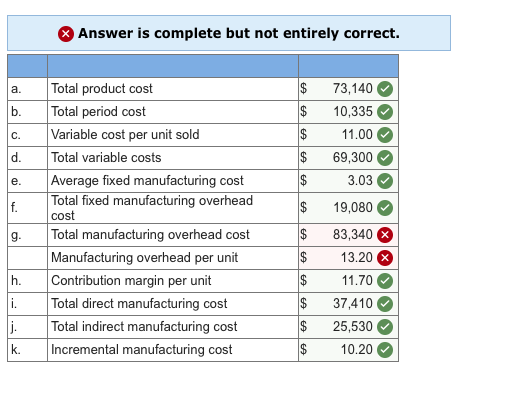Click green checkmark beside 19,080
The width and height of the screenshot is (506, 393).
pyautogui.click(x=385, y=208)
